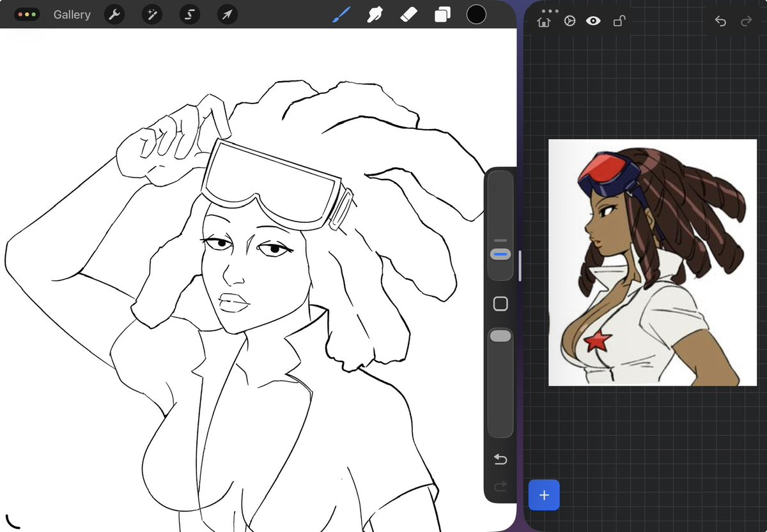Image resolution: width=767 pixels, height=532 pixels.
Task: Toggle the eye visibility icon in reference app
Action: tap(594, 22)
